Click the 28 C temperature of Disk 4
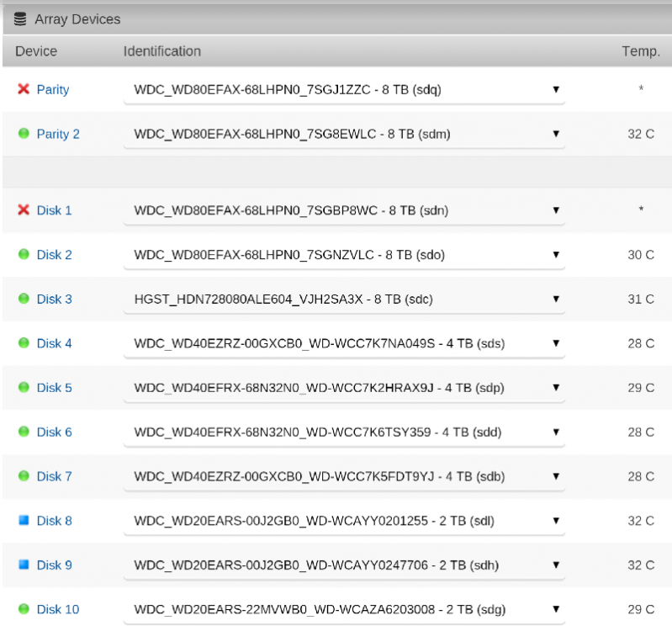672x631 pixels. click(x=641, y=343)
